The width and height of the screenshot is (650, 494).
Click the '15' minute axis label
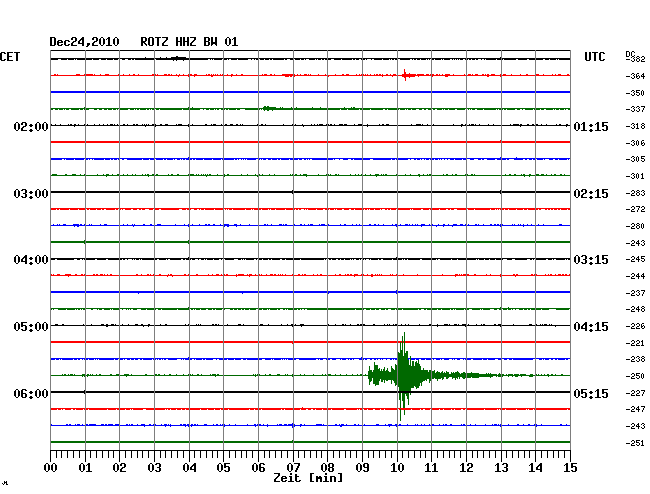570,467
